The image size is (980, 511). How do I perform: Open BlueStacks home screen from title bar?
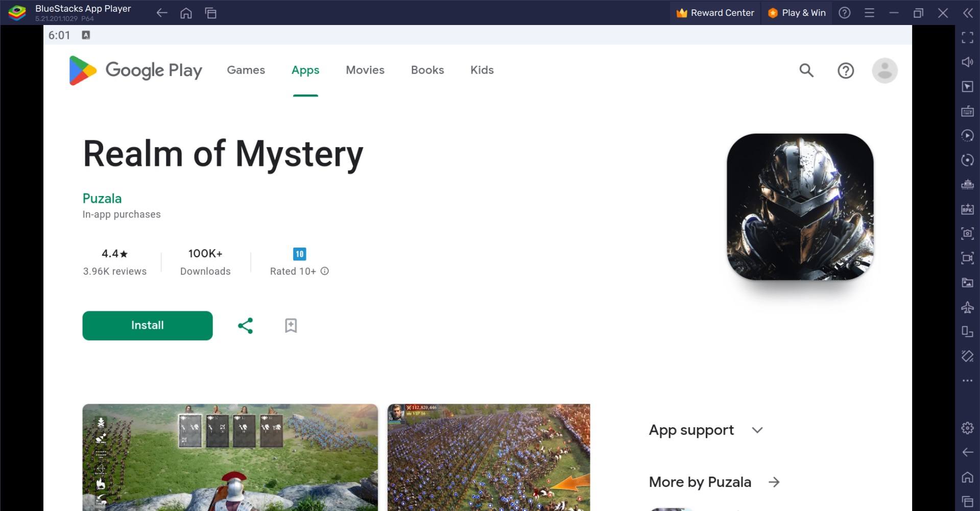click(186, 13)
